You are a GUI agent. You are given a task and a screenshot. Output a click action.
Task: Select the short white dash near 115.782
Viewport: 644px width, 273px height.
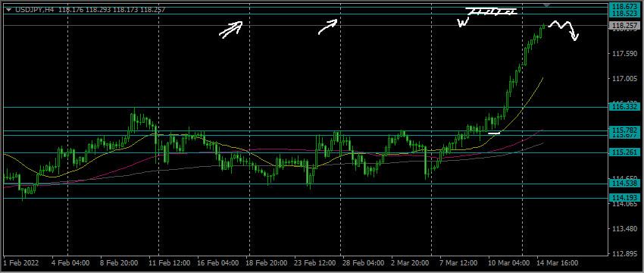[x=494, y=133]
